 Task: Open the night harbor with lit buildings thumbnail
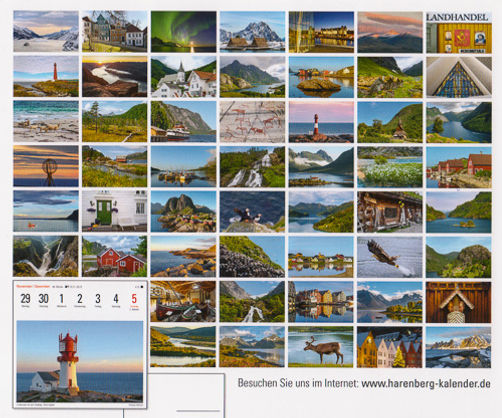tap(321, 32)
